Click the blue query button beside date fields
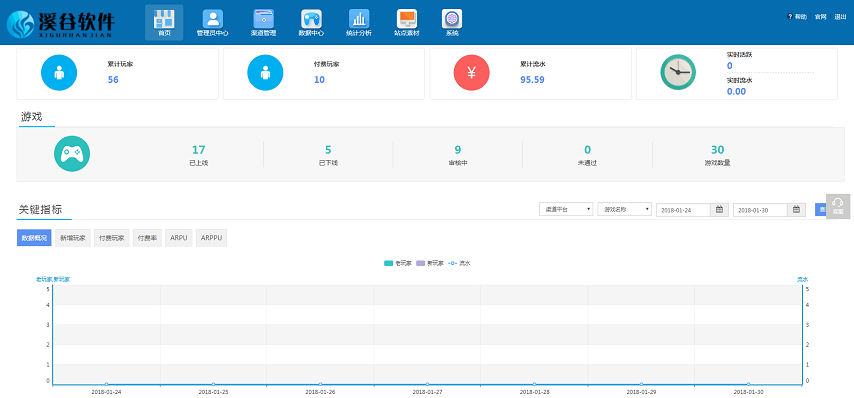854x398 pixels. pos(821,210)
